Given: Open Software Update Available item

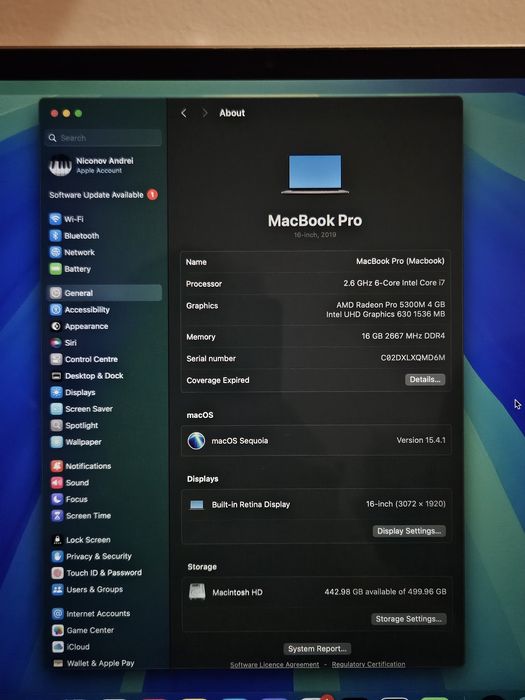Looking at the screenshot, I should click(x=103, y=195).
